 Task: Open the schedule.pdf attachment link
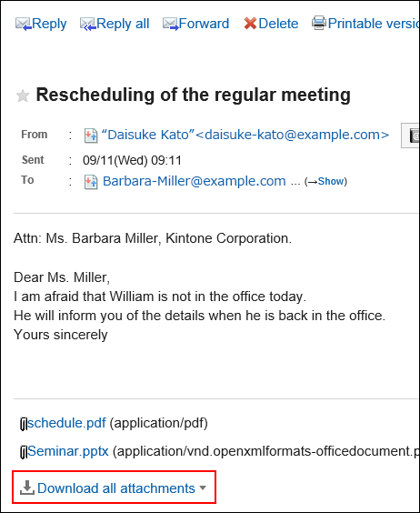[x=66, y=423]
